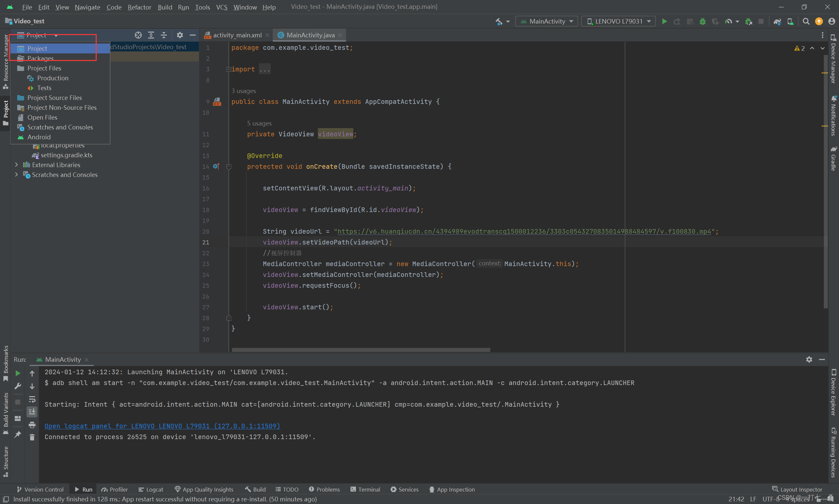
Task: Open the Layout Inspector button
Action: (797, 489)
